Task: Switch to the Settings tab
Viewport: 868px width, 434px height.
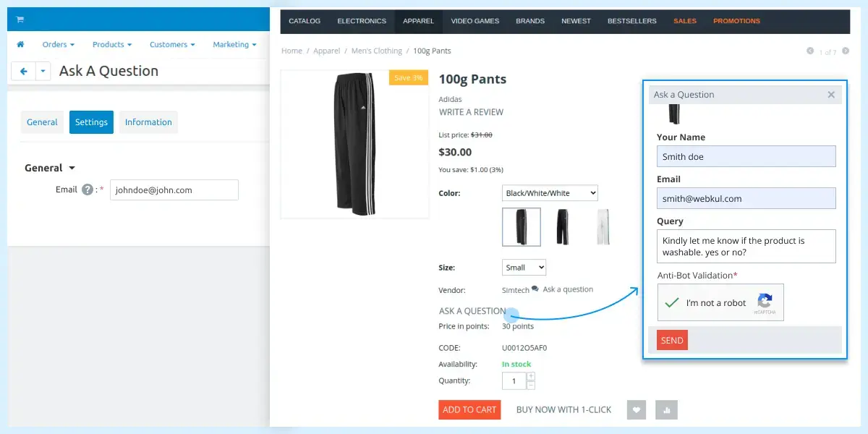Action: (x=91, y=122)
